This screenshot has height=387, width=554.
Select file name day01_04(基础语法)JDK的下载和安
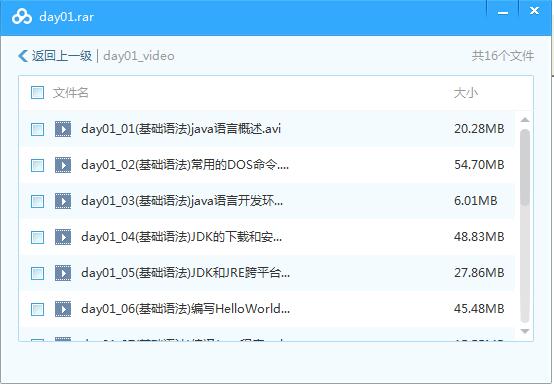pos(182,237)
